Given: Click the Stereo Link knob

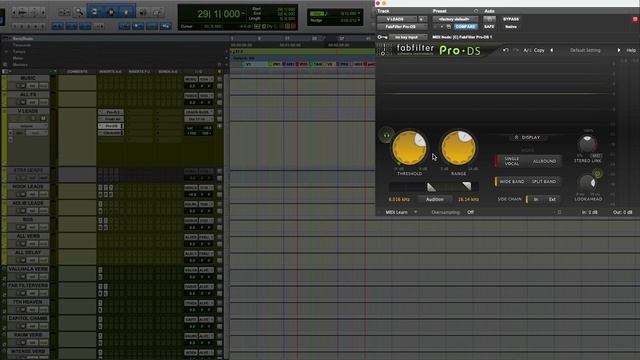Looking at the screenshot, I should 587,144.
